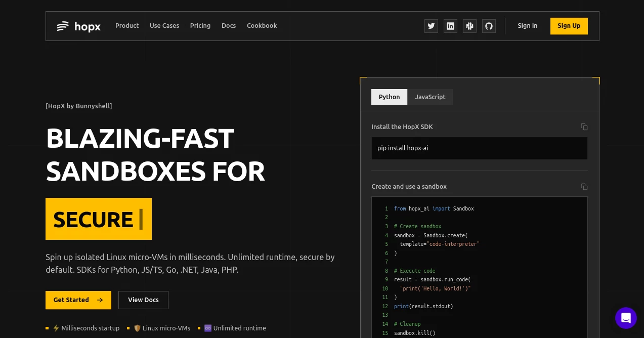Viewport: 644px width, 338px height.
Task: Click the View Docs button
Action: tap(143, 300)
